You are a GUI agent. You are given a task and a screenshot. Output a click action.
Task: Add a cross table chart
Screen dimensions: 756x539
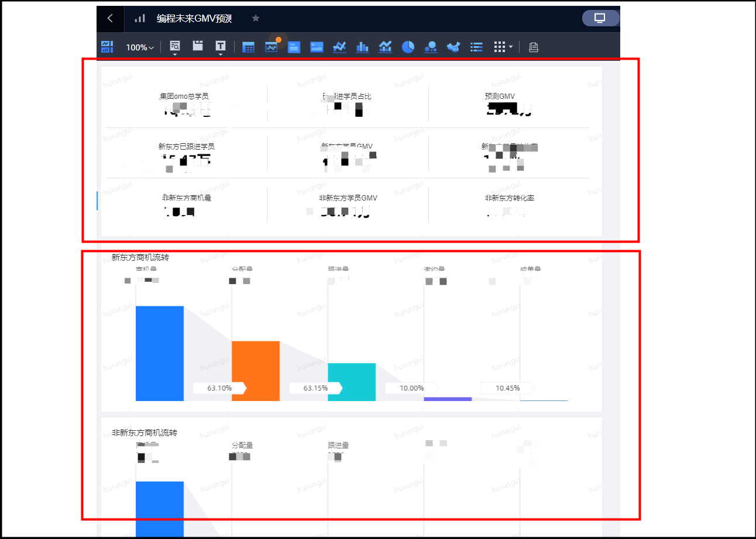pos(248,47)
